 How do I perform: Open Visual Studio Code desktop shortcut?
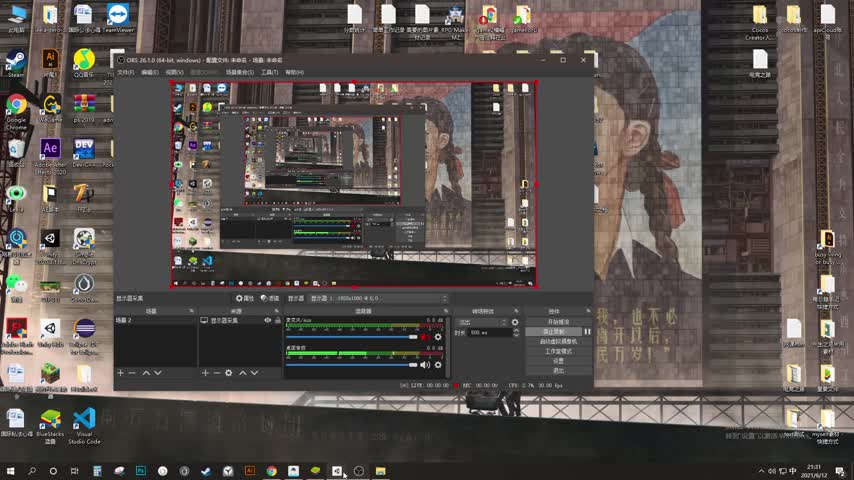click(84, 426)
